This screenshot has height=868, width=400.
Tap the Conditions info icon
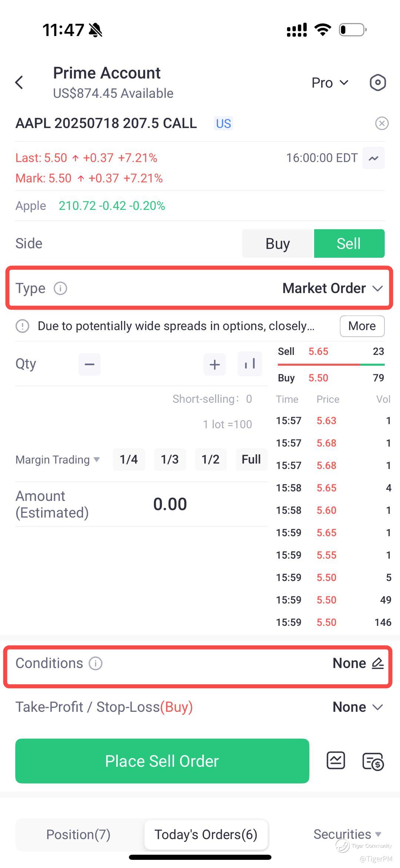96,663
